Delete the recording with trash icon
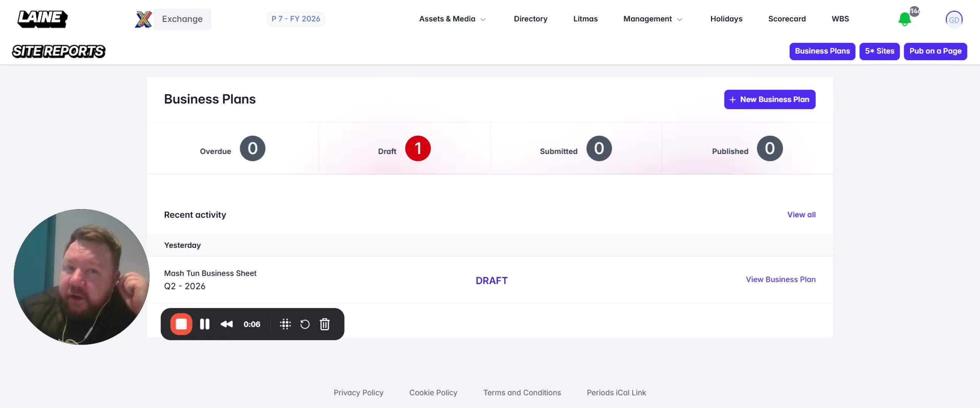980x408 pixels. tap(324, 324)
